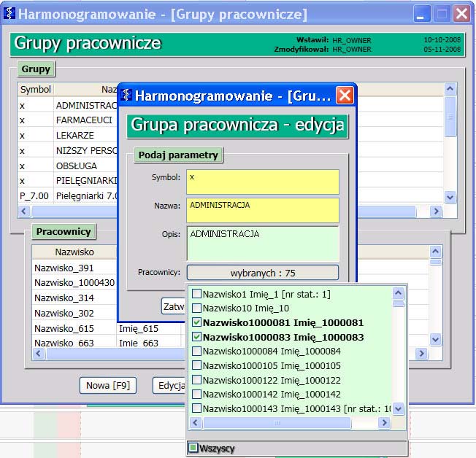Click the Nazwisko column header
476x458 pixels.
74,252
